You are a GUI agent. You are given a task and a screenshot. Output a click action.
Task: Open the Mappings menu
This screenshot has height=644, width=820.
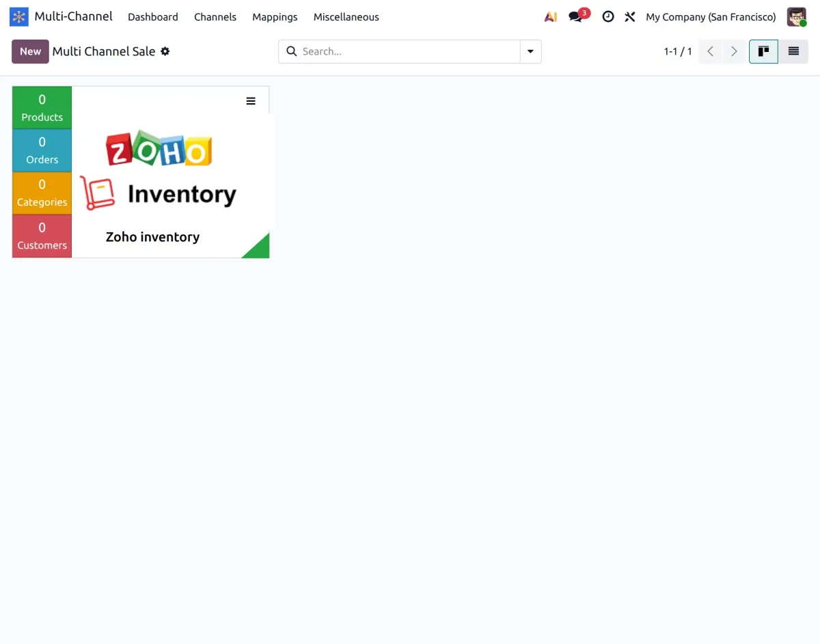point(275,17)
